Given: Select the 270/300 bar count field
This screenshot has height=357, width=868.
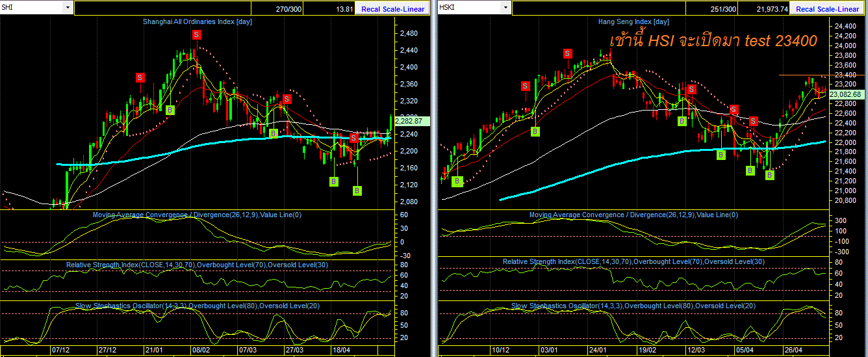Looking at the screenshot, I should (x=276, y=8).
